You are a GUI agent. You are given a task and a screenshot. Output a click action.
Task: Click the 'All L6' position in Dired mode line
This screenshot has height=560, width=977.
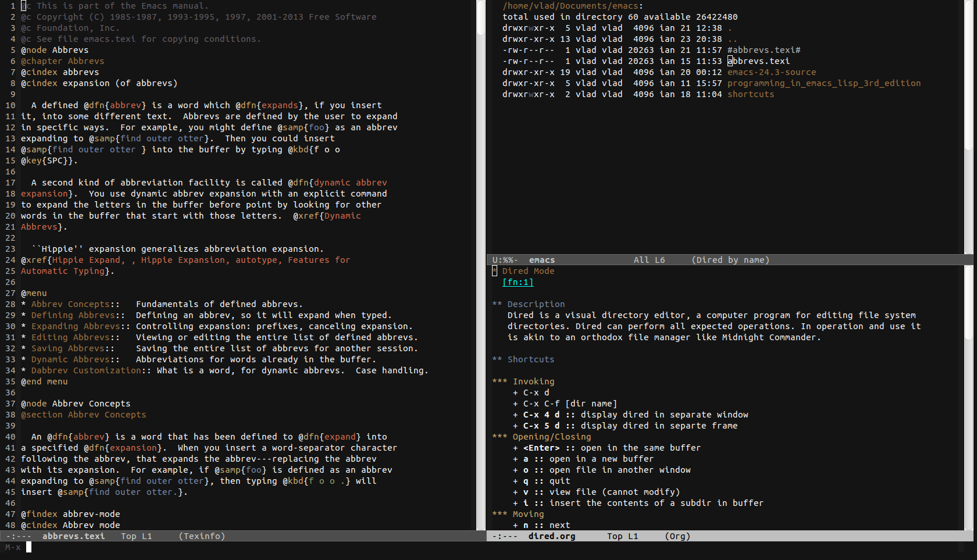tap(649, 260)
